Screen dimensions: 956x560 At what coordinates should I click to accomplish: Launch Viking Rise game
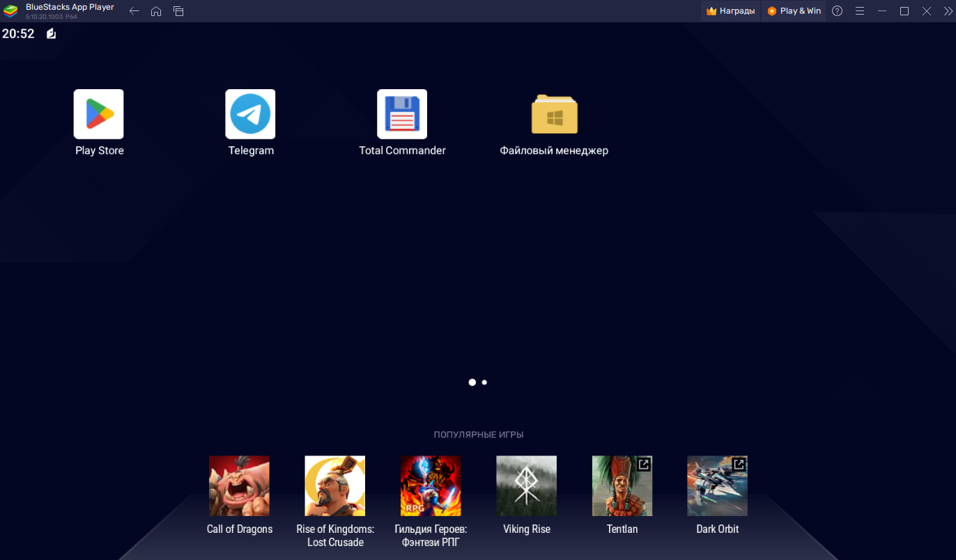526,486
